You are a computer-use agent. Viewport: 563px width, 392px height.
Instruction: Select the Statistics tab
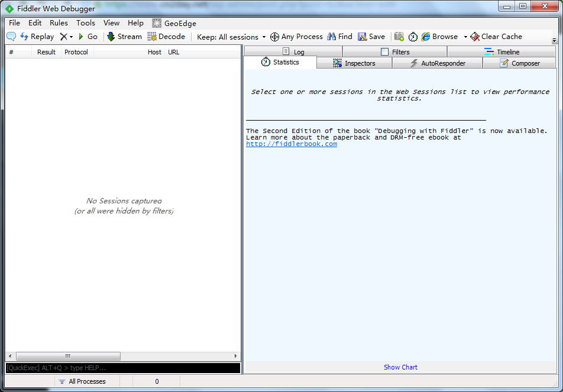280,62
